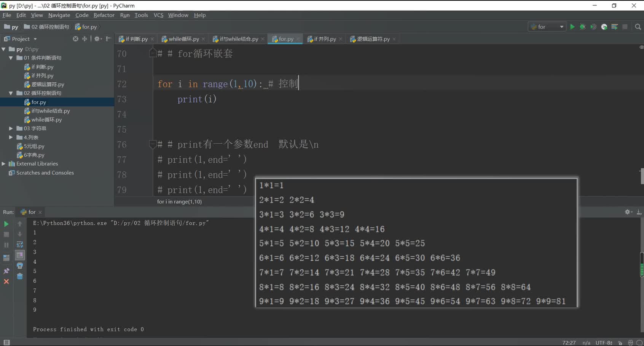Open the 'for' run configuration dropdown
The width and height of the screenshot is (644, 346).
pos(547,27)
